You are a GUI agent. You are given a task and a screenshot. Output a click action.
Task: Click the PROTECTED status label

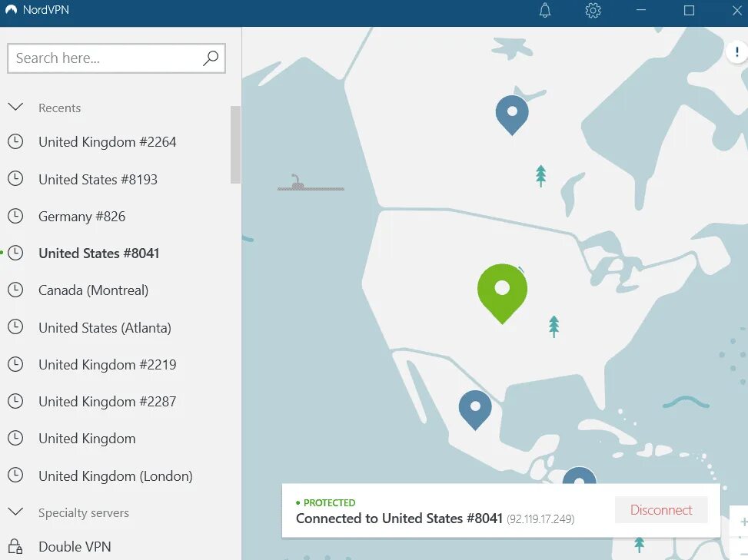click(329, 503)
